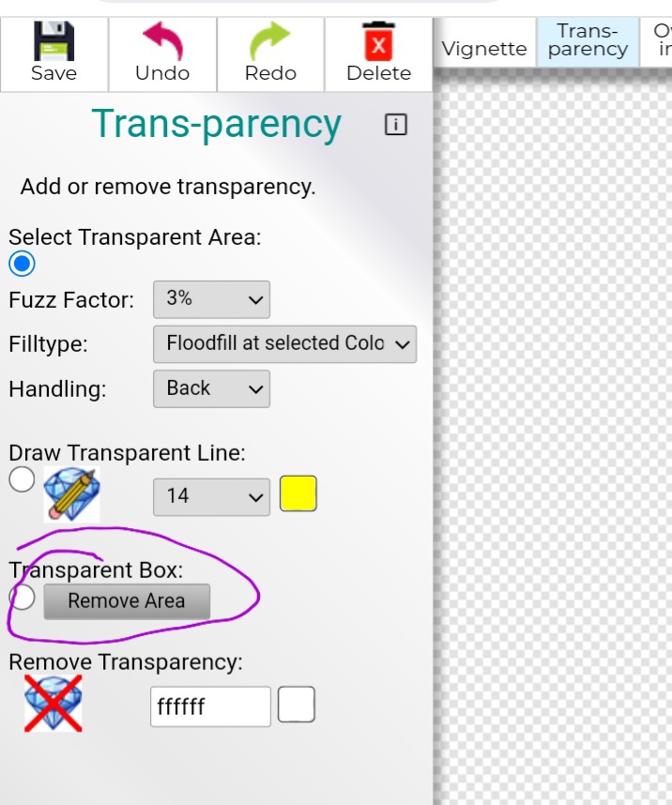The height and width of the screenshot is (805, 672).
Task: Undo the last action
Action: coord(162,41)
